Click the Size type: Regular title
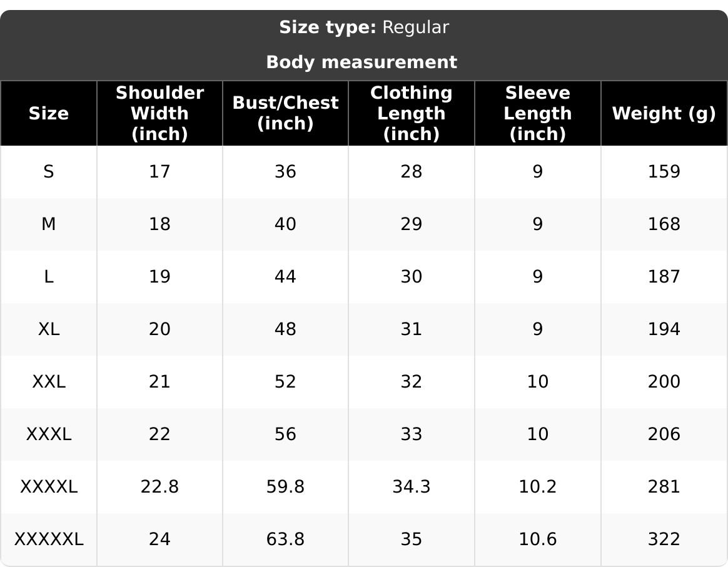This screenshot has height=567, width=728. tap(364, 28)
